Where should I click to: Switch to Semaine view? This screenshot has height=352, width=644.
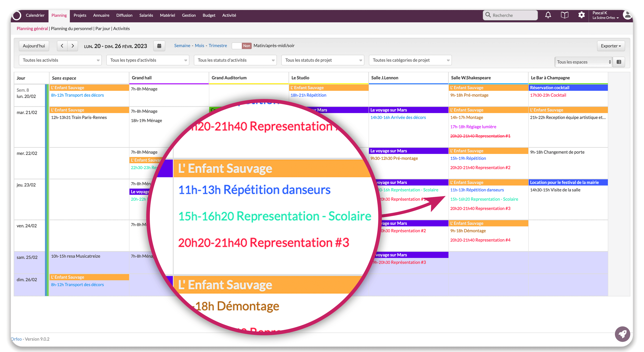(x=182, y=45)
